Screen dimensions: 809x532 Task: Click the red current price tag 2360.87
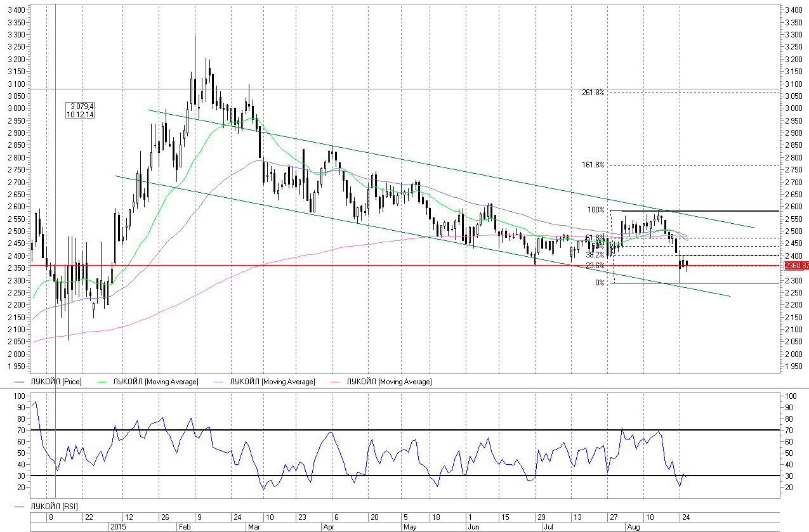point(796,265)
